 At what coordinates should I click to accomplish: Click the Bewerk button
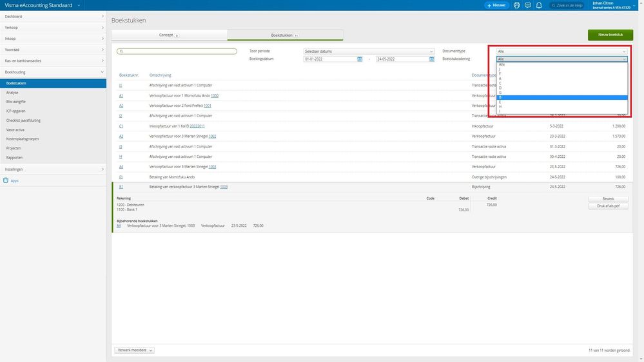click(x=608, y=198)
